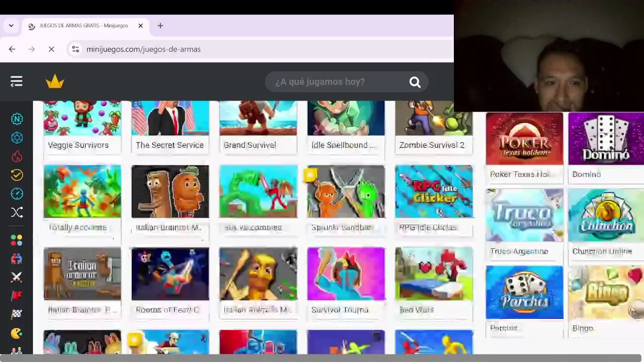644x362 pixels.
Task: Open the green vs red stickman zombies game
Action: (258, 192)
